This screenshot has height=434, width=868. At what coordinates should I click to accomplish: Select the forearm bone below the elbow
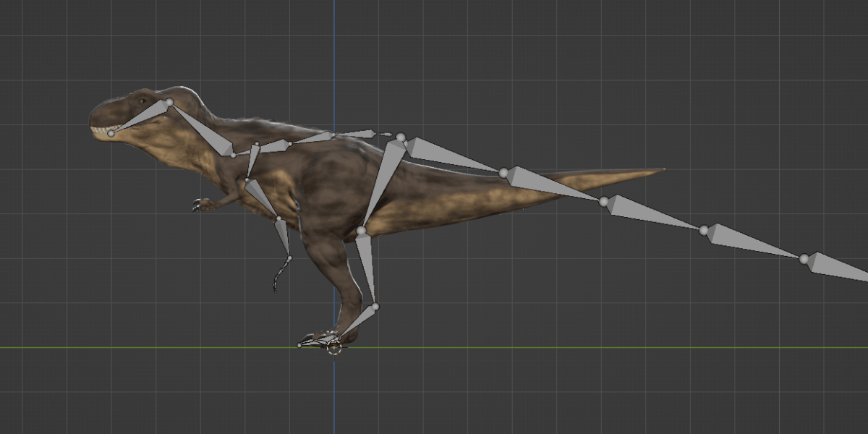click(283, 236)
